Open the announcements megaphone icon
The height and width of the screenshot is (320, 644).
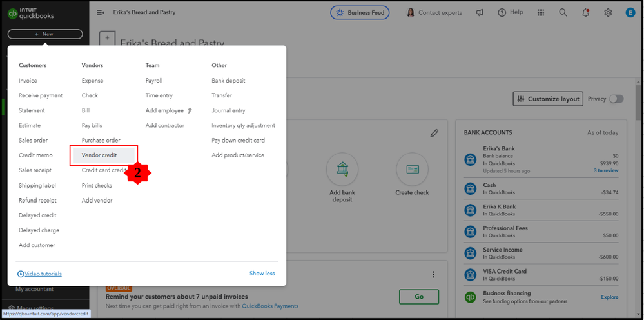pos(480,13)
